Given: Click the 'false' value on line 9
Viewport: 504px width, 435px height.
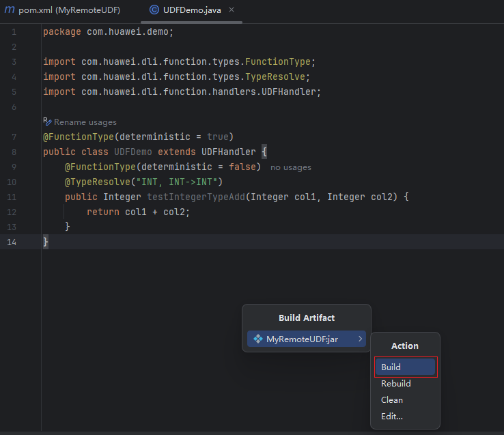Looking at the screenshot, I should click(242, 167).
